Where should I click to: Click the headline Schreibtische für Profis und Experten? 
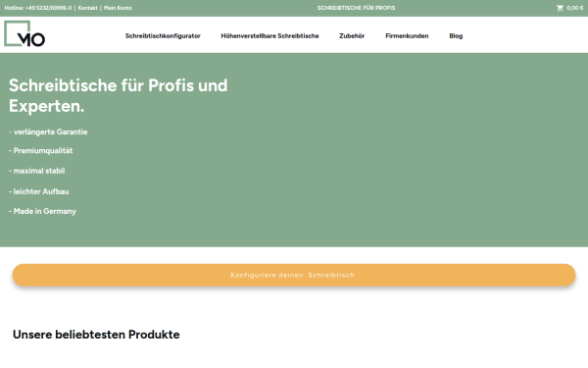(x=119, y=95)
